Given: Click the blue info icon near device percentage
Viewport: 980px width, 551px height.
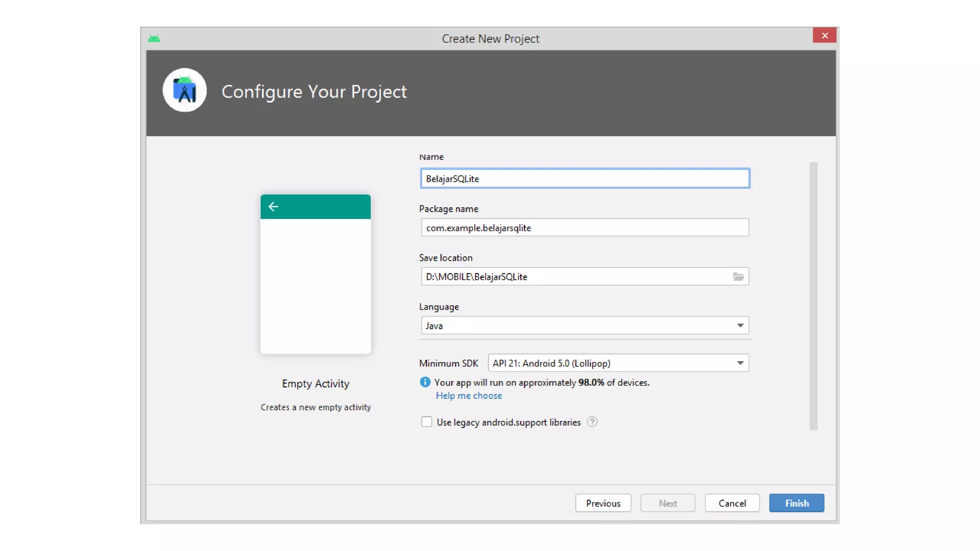Looking at the screenshot, I should point(425,382).
